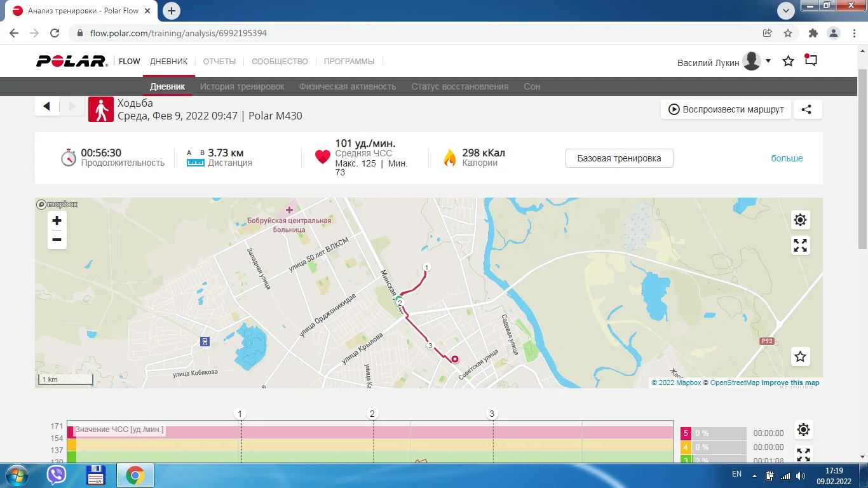Image resolution: width=868 pixels, height=488 pixels.
Task: Show hidden system tray icons
Action: pyautogui.click(x=754, y=476)
